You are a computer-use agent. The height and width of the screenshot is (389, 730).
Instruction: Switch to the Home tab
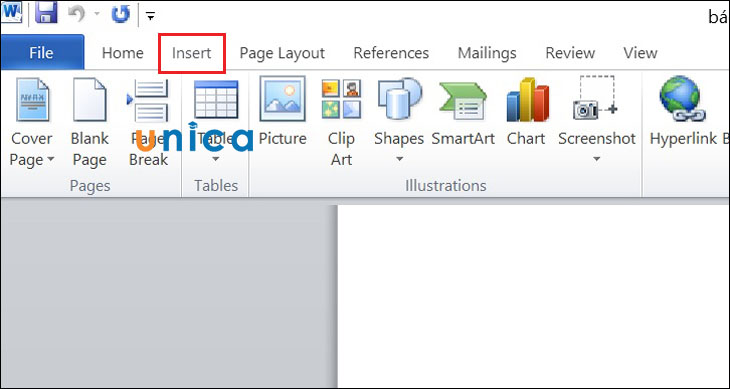point(122,53)
